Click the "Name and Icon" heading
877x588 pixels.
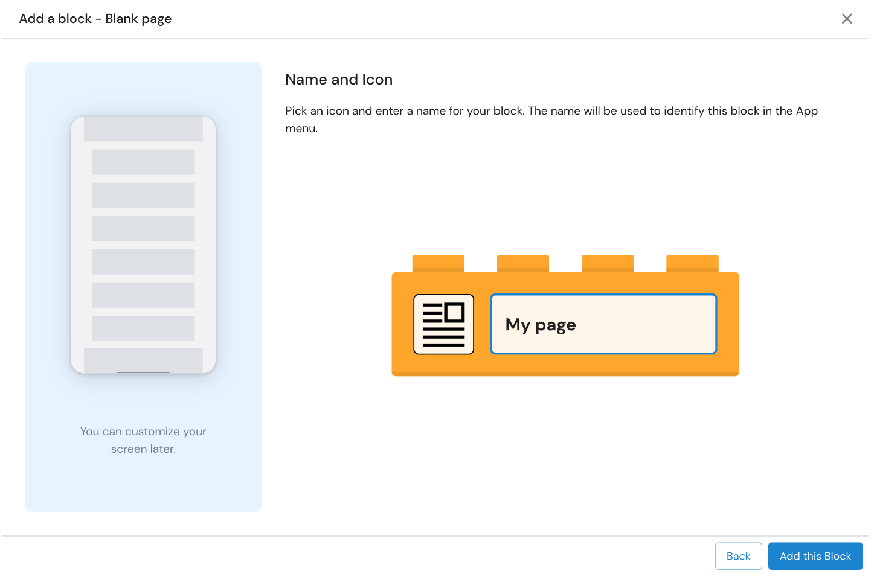coord(339,80)
